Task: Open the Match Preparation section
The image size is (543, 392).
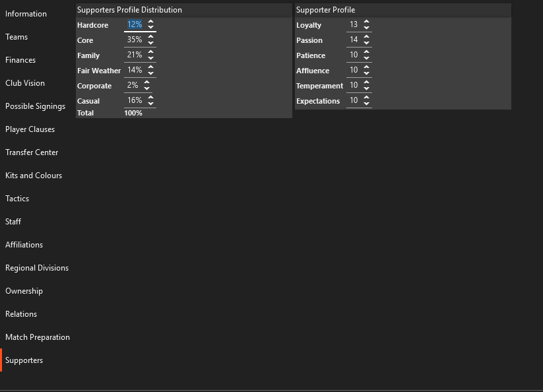Action: click(38, 337)
